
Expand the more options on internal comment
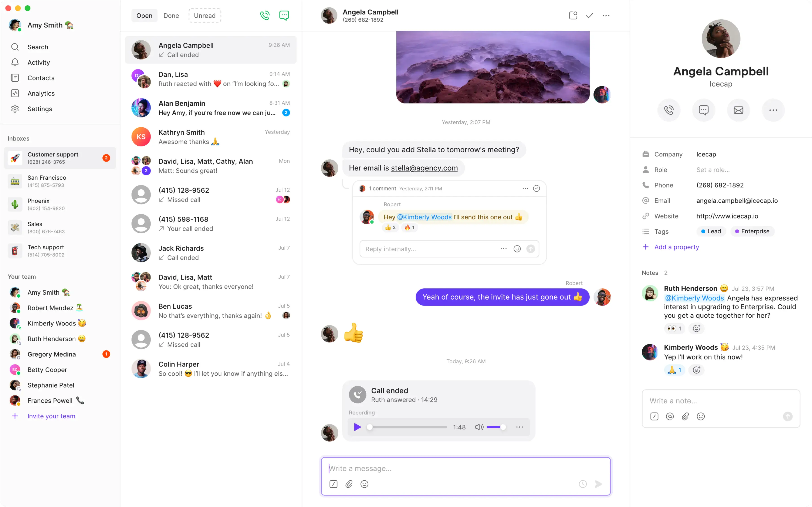coord(524,188)
